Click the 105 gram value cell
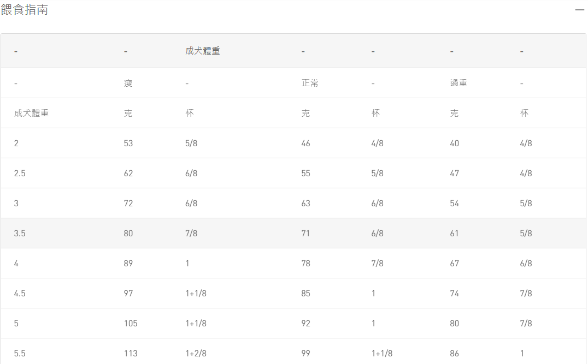Viewport: 588px width, 364px height. coord(131,324)
